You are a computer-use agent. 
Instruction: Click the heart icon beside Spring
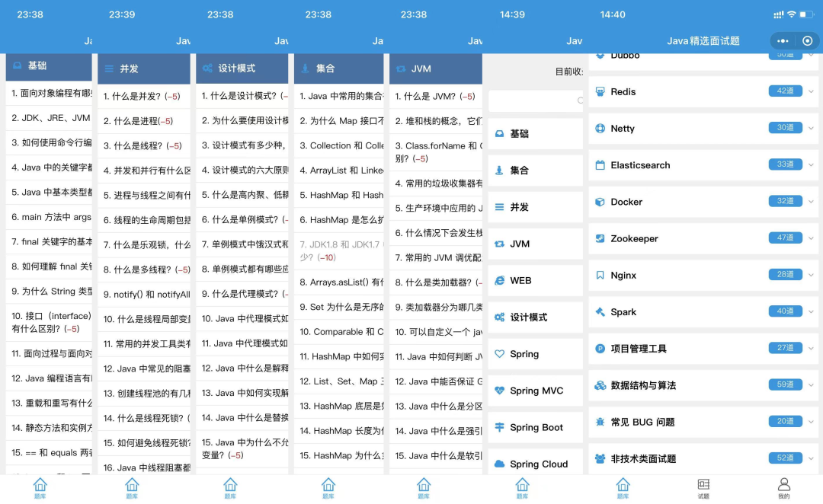pyautogui.click(x=498, y=353)
